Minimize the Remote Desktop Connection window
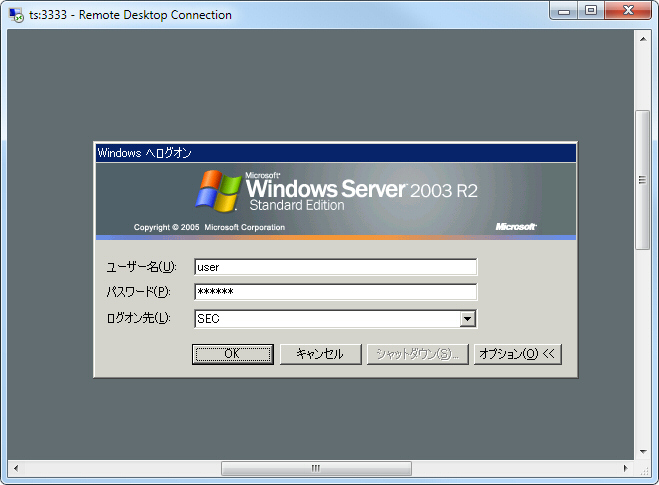 coord(564,11)
